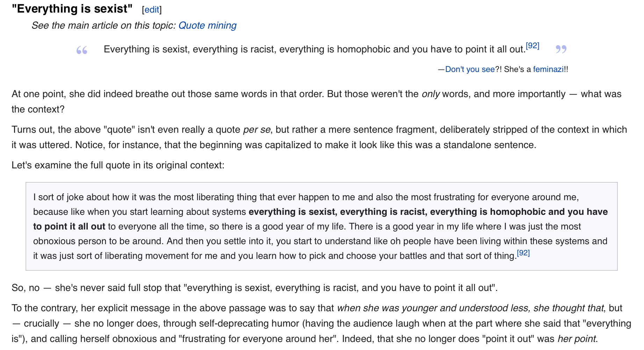Click the opening quotation mark icon

(82, 50)
